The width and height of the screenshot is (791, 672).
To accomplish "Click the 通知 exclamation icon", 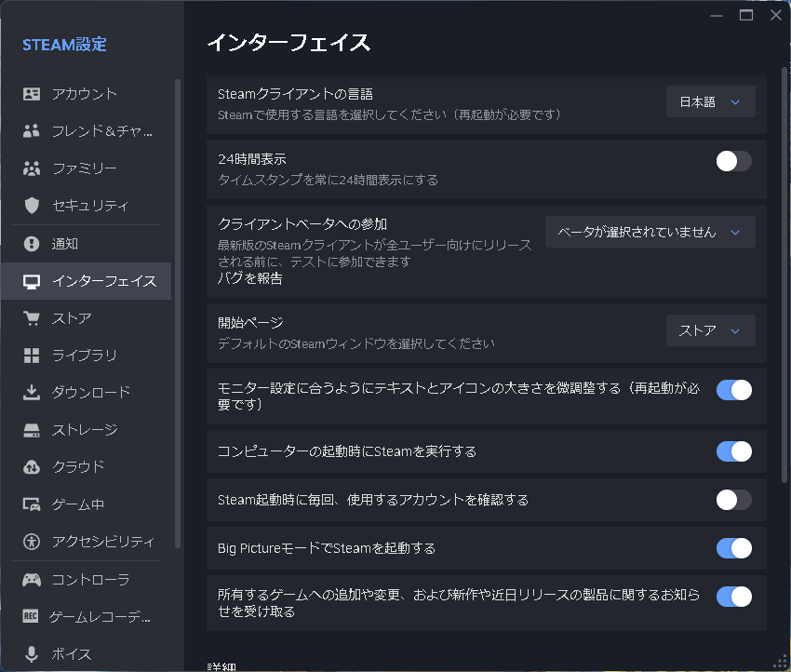I will (32, 244).
